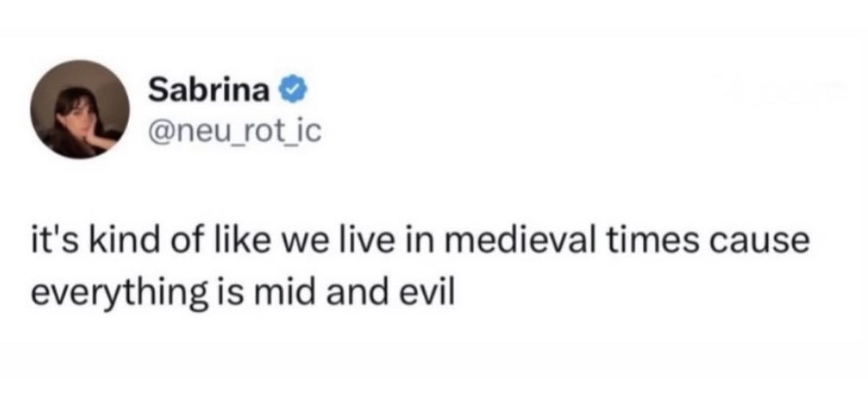Click Sabrina's round profile picture

pos(80,109)
